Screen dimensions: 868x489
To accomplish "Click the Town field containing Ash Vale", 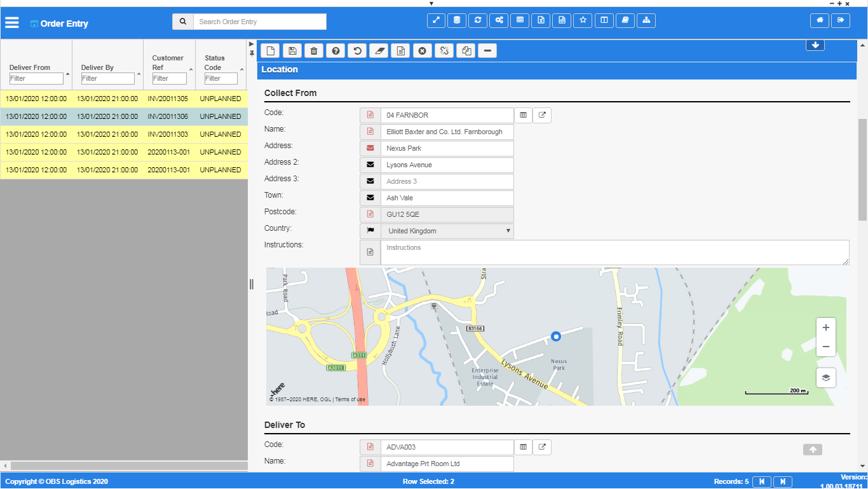I will click(x=447, y=198).
